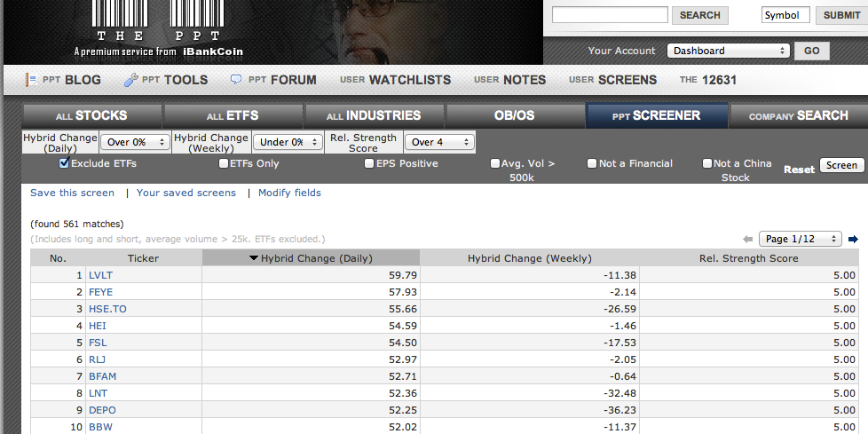The height and width of the screenshot is (434, 868).
Task: Click the Screen button
Action: click(841, 165)
